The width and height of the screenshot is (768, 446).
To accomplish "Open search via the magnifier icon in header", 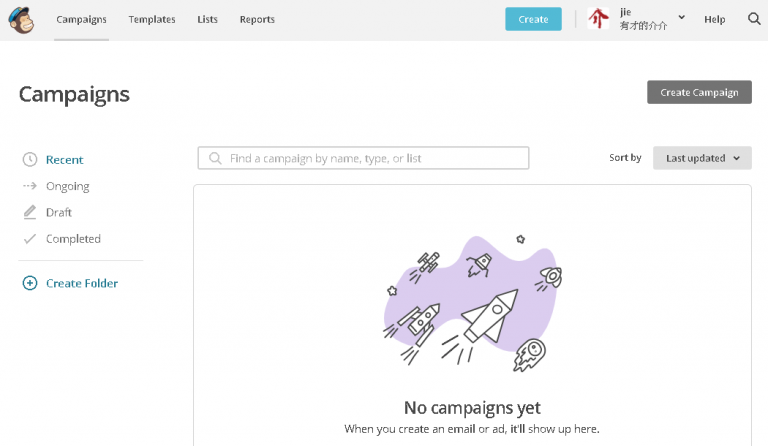I will (x=754, y=19).
